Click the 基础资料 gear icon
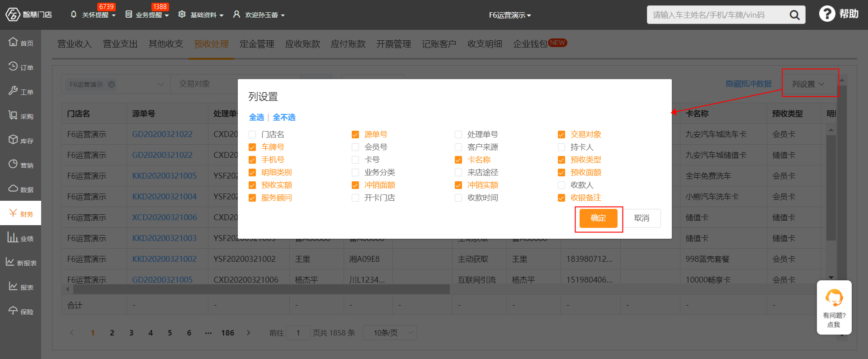Screen dimensions: 868x359 point(182,14)
